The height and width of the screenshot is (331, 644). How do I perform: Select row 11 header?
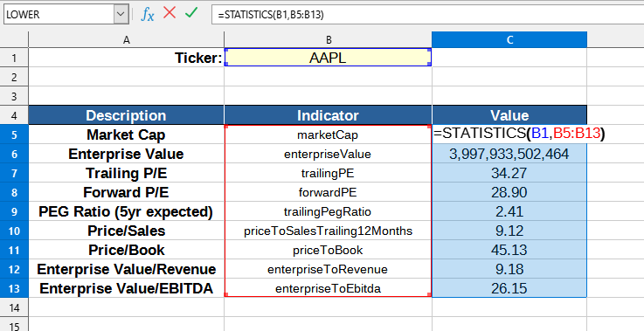(x=14, y=250)
